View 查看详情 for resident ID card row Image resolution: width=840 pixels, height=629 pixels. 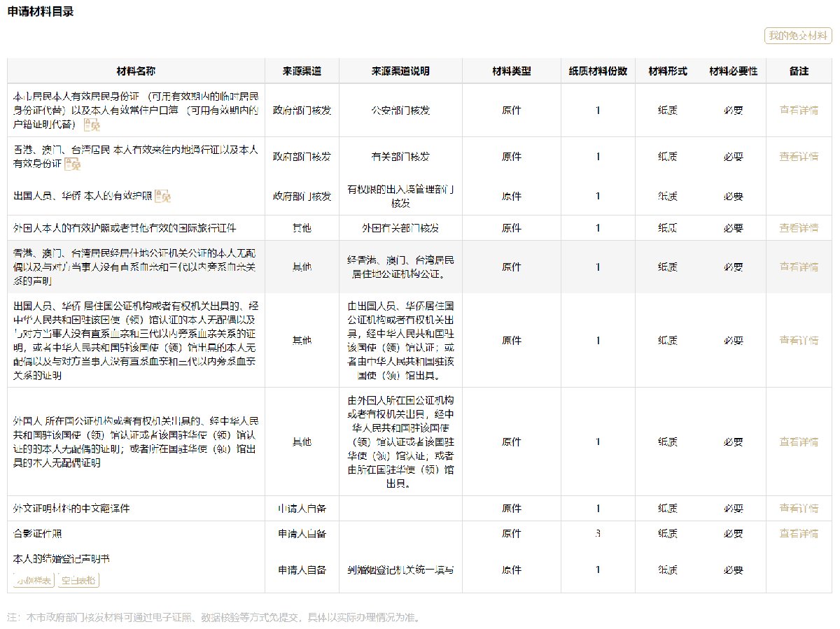point(799,110)
